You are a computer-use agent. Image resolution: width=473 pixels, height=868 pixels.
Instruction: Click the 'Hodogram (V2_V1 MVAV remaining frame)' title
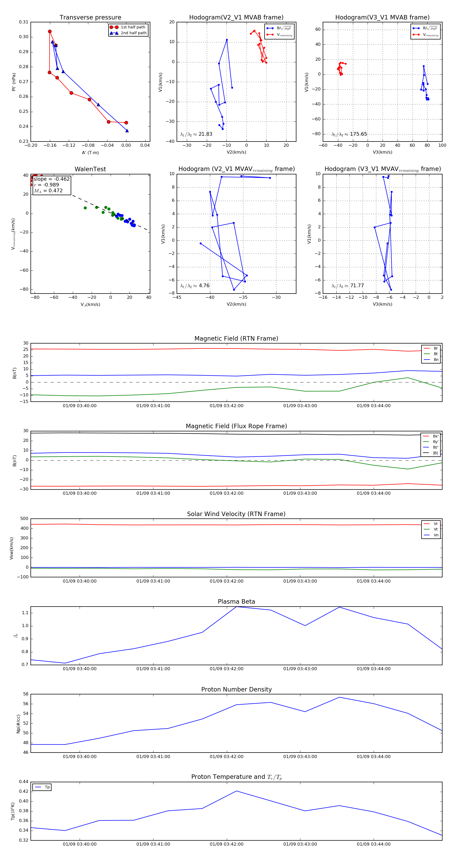pyautogui.click(x=236, y=169)
